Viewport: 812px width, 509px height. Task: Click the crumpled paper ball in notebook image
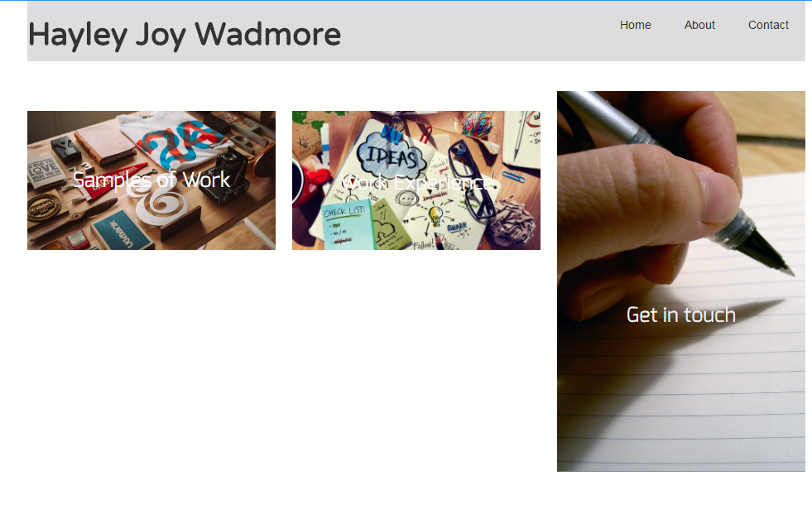tap(510, 223)
